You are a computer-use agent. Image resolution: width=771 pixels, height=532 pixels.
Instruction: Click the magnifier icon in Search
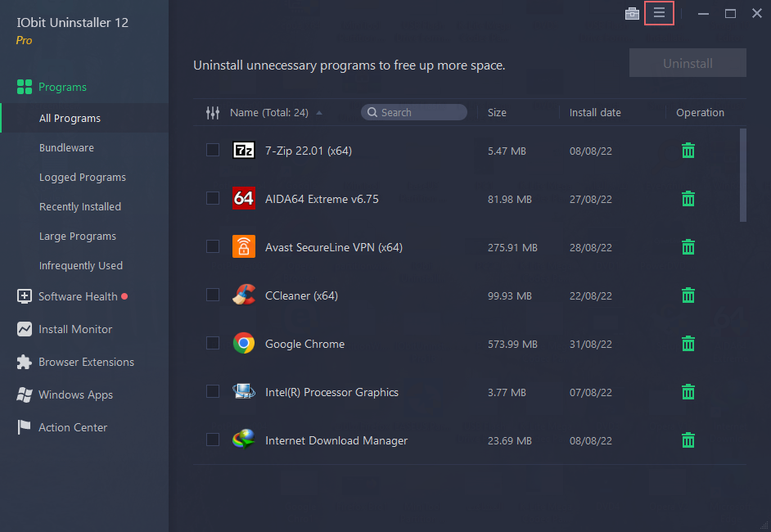click(372, 112)
